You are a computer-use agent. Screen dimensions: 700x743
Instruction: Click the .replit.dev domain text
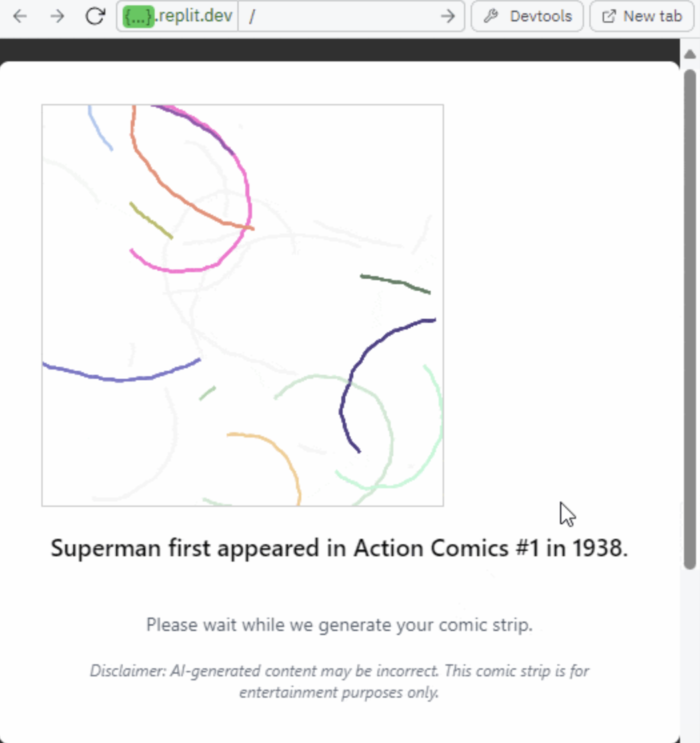point(194,17)
